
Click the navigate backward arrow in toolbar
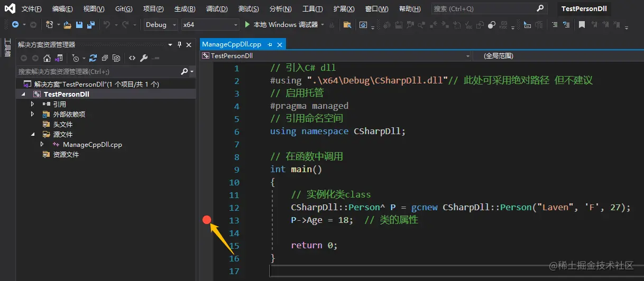(x=15, y=25)
